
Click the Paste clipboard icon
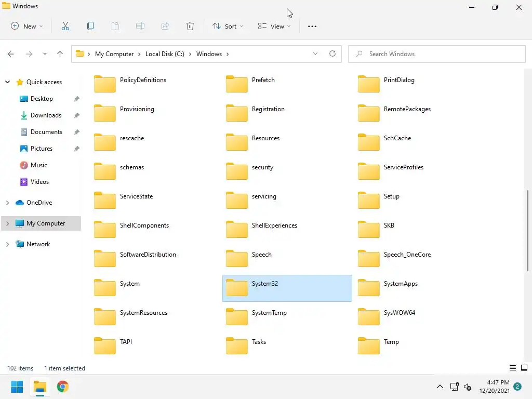115,26
